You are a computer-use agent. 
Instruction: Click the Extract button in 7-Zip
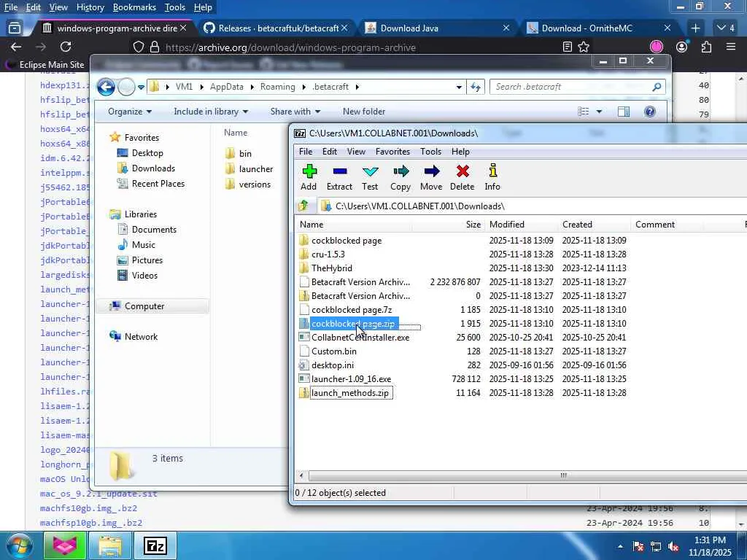(339, 178)
